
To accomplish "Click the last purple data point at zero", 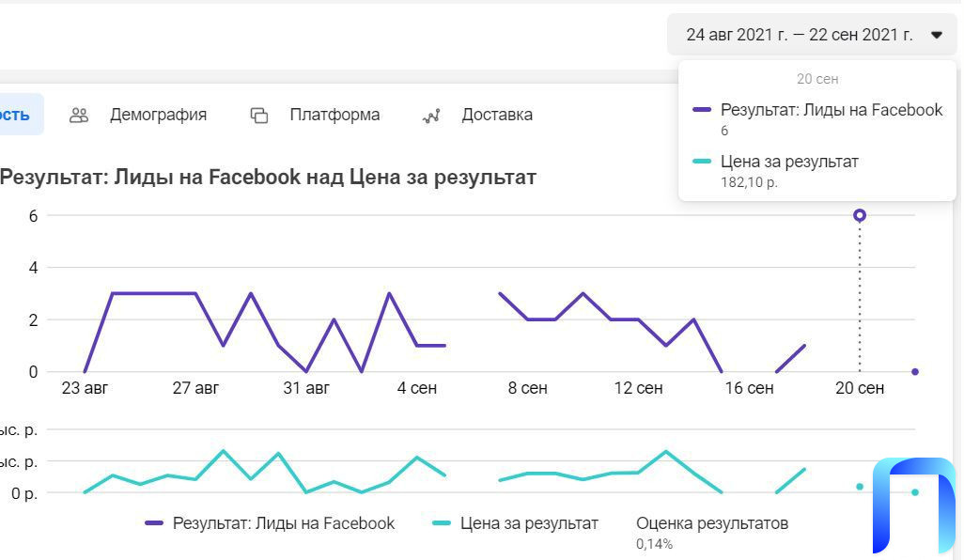I will pos(915,372).
